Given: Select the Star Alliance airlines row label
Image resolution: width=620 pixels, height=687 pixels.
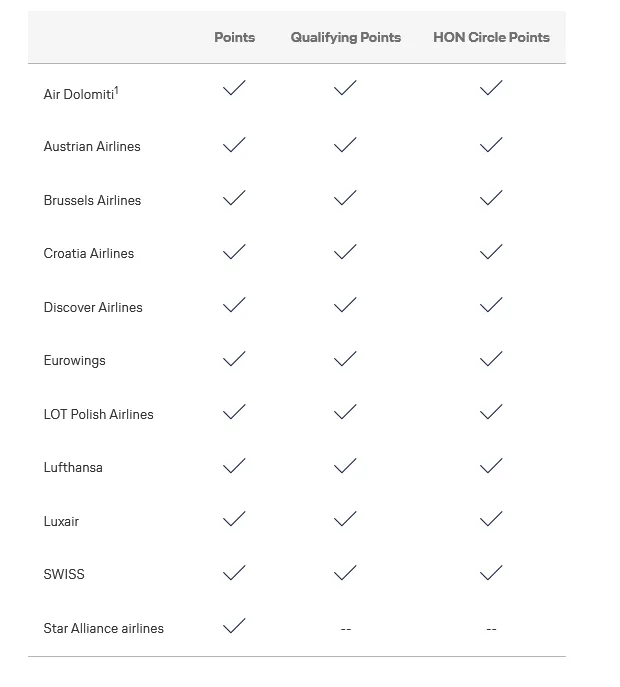Looking at the screenshot, I should (x=103, y=628).
